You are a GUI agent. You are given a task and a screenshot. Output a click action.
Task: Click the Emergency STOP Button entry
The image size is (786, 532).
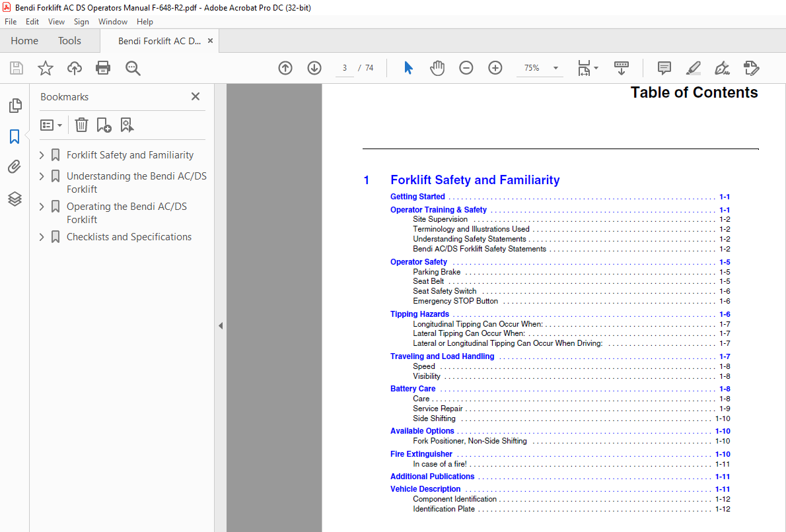[x=455, y=301]
